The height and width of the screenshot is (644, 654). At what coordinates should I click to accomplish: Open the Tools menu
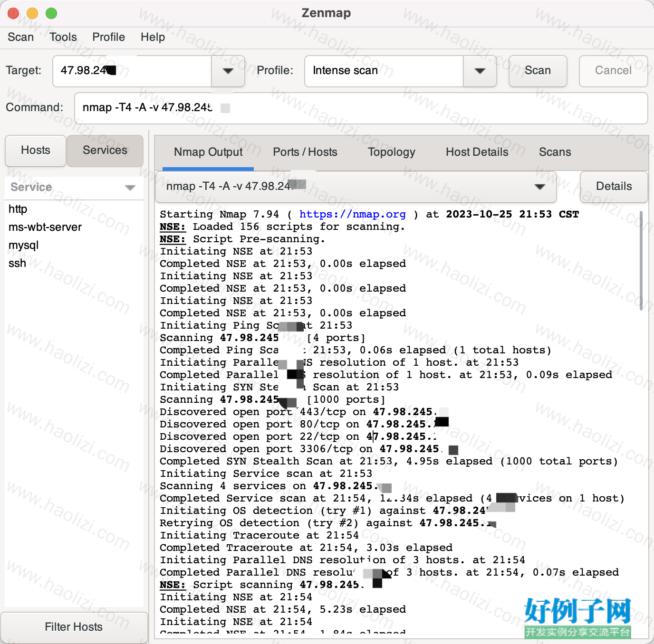(63, 37)
